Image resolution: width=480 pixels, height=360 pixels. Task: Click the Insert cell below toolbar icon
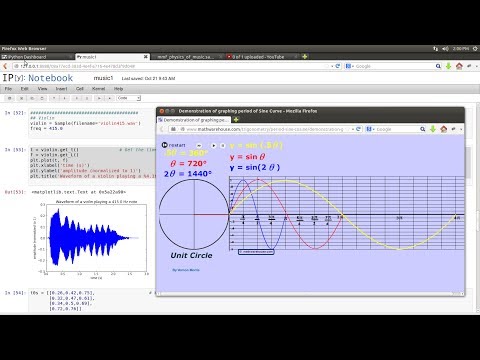coord(87,98)
